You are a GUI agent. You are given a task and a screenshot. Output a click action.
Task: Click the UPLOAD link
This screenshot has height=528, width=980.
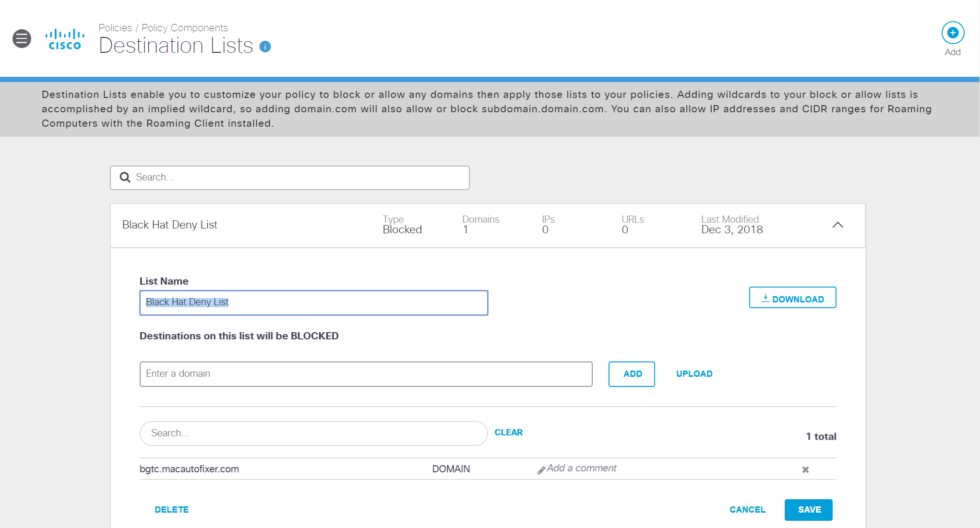694,374
